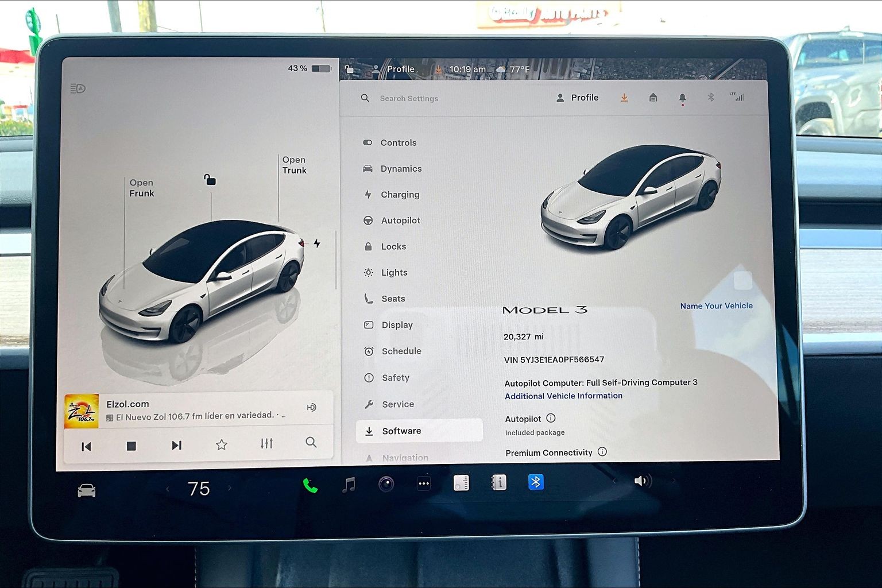This screenshot has height=588, width=882.
Task: Open notifications bell icon
Action: (x=682, y=98)
